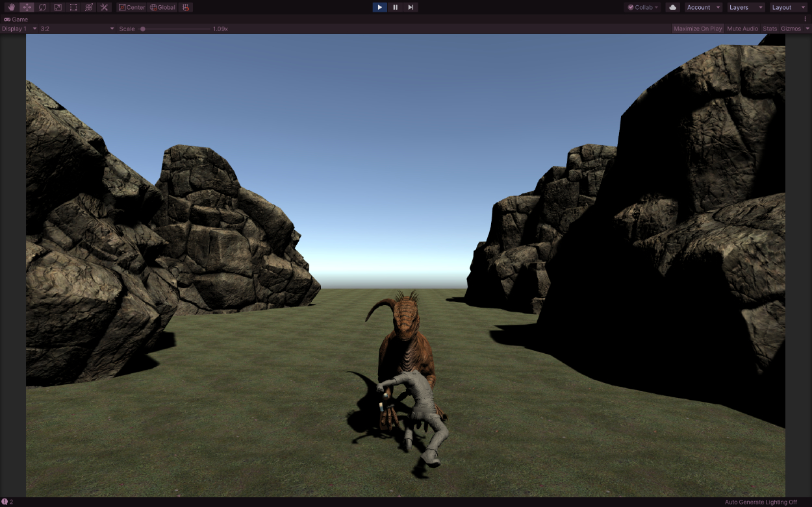
Task: Toggle the Stats overlay
Action: coord(769,29)
